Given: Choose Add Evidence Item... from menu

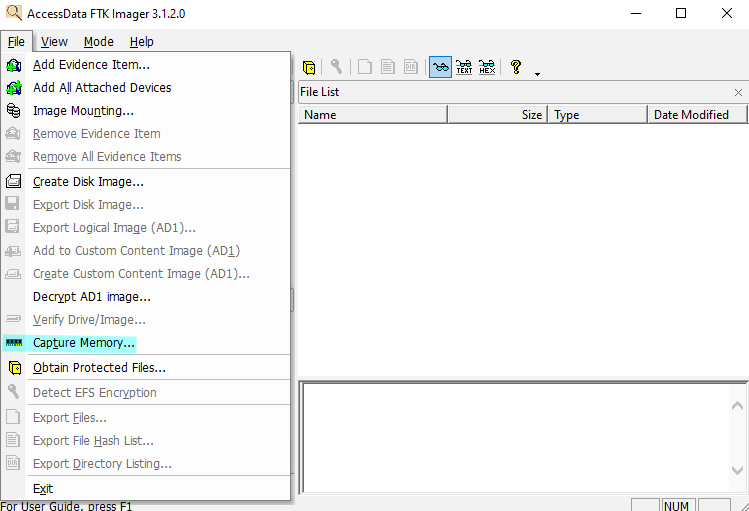Looking at the screenshot, I should pos(146,64).
